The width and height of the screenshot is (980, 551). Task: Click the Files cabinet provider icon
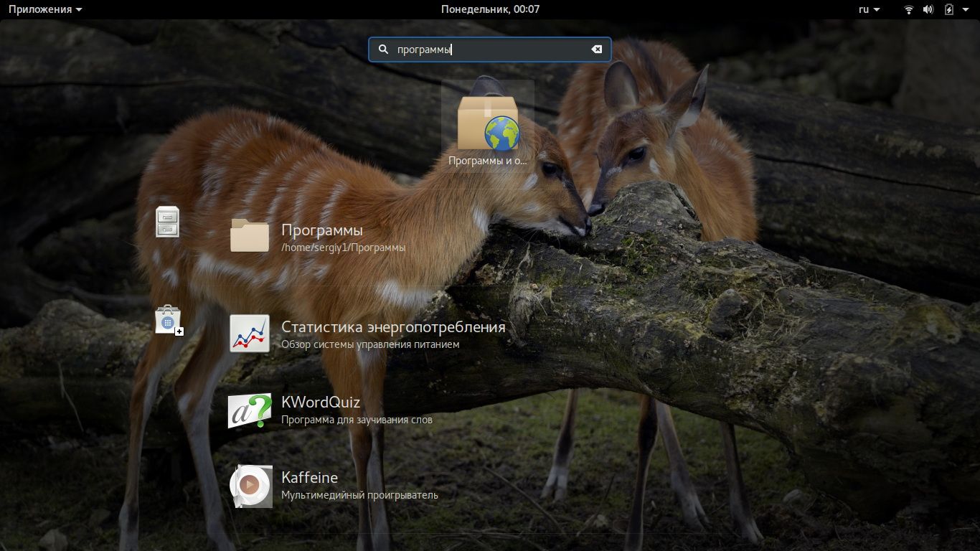(x=167, y=222)
